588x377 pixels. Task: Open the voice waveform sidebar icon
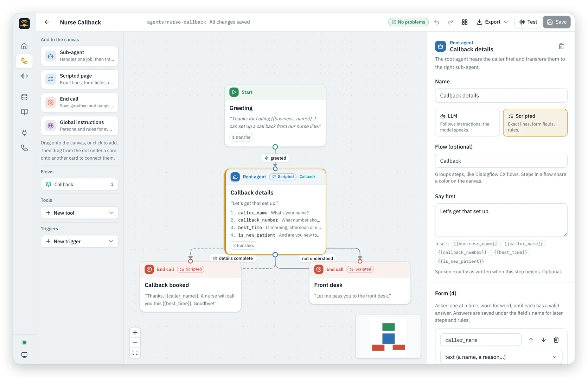(24, 76)
